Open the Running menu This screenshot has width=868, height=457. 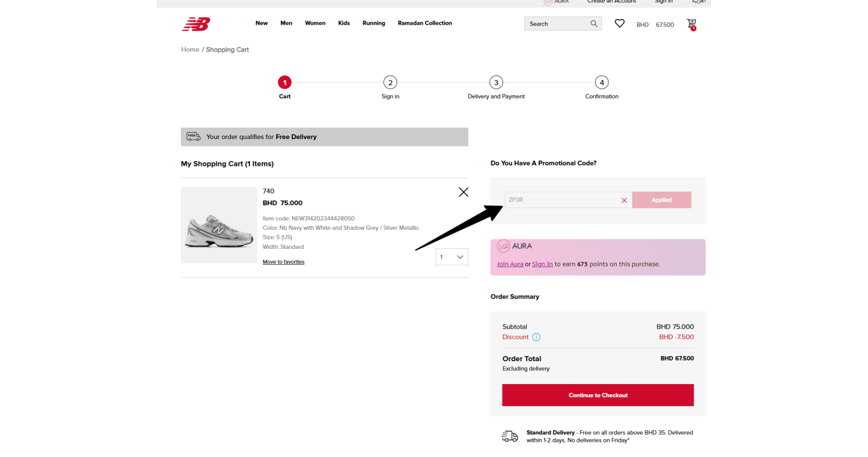click(x=374, y=23)
